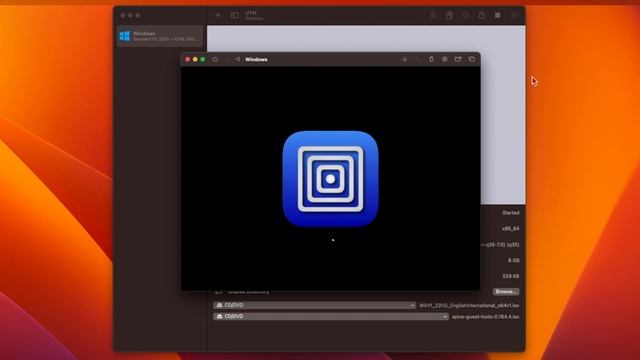Open shared folder icon in VM toolbar
Viewport: 640px width, 360px height.
coord(458,60)
